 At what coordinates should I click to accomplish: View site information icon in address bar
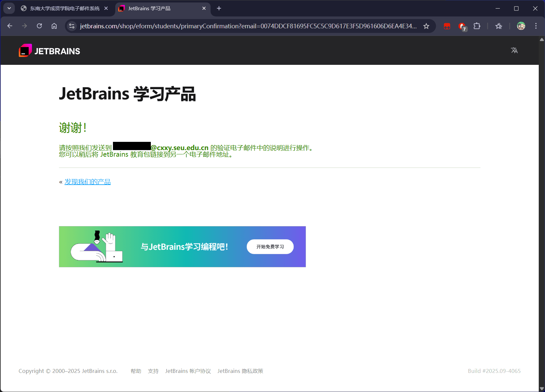coord(72,26)
